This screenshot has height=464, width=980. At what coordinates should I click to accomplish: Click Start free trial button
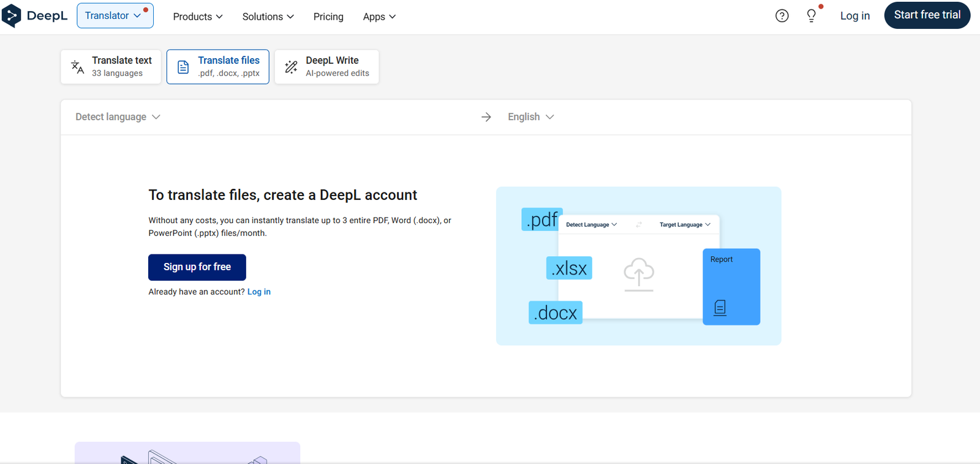(x=927, y=15)
